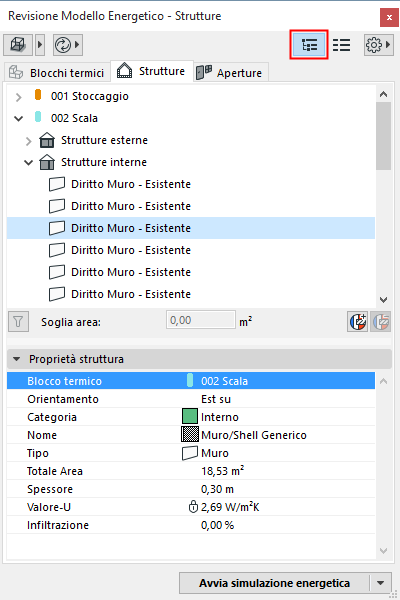Click the Muro/Shell Generico fill pattern icon
Image resolution: width=400 pixels, height=600 pixels.
(x=189, y=435)
